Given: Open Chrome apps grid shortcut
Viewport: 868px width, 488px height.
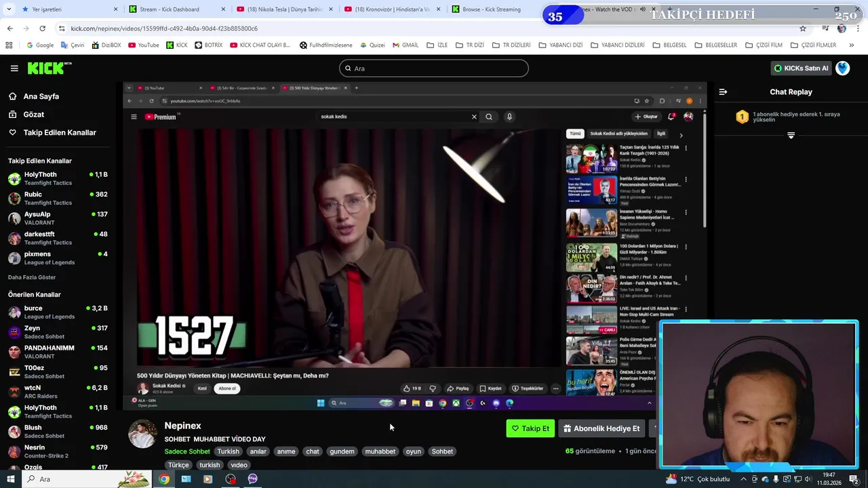Looking at the screenshot, I should tap(9, 45).
